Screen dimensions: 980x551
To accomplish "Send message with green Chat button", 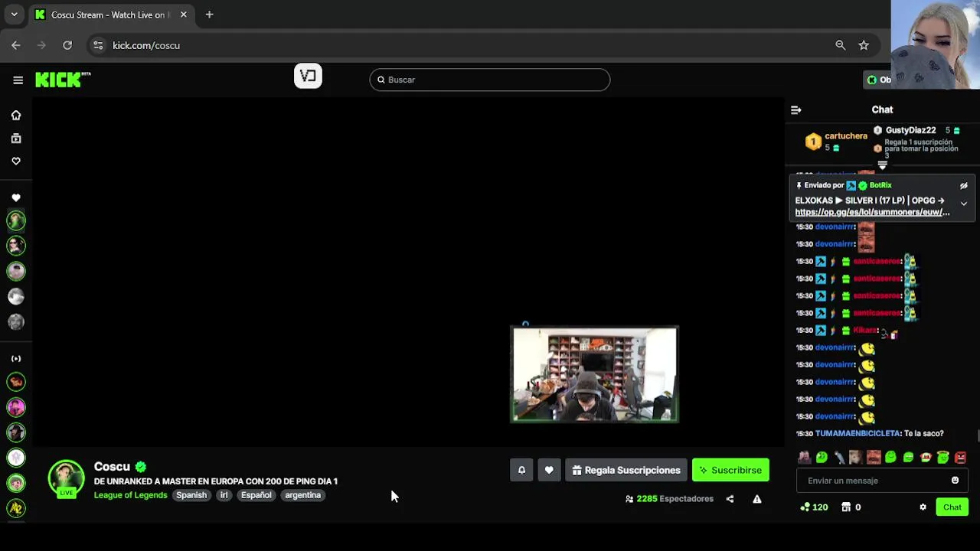I will [x=952, y=507].
